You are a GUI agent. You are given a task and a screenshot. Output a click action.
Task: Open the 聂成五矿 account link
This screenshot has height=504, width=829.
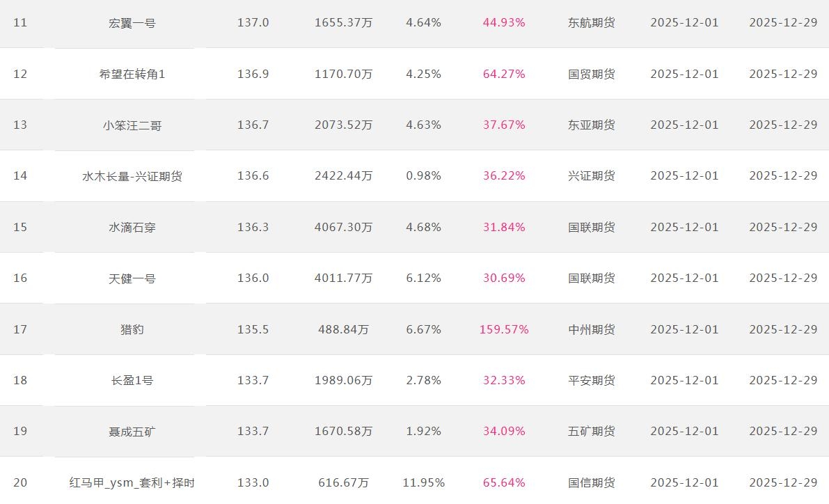132,432
